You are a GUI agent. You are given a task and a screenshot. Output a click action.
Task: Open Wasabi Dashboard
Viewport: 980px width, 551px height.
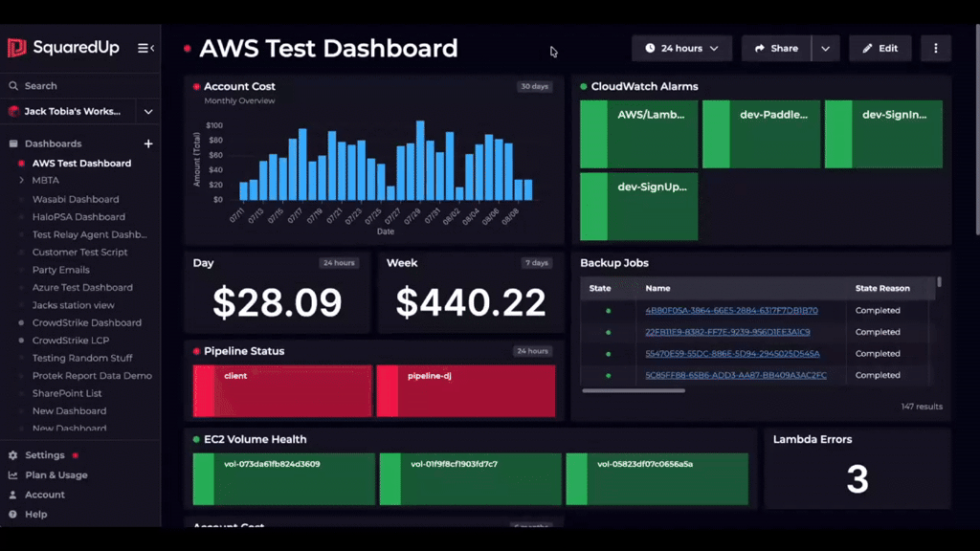[76, 199]
